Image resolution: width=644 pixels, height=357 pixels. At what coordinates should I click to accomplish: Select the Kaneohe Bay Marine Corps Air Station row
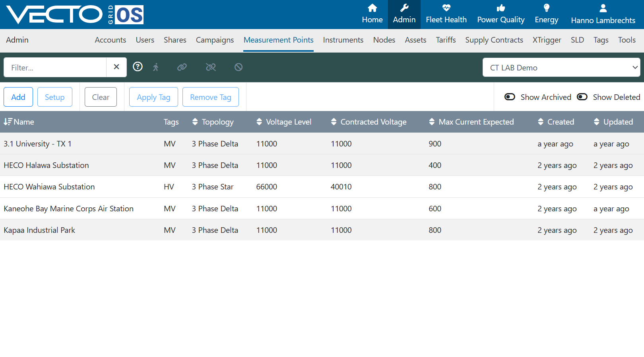(322, 209)
